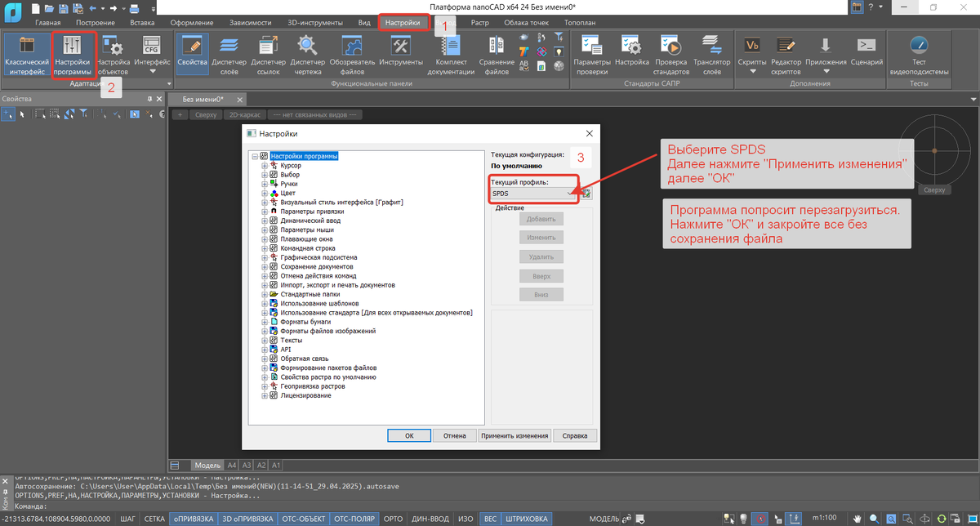
Task: Click the Команда: input line
Action: click(x=490, y=506)
